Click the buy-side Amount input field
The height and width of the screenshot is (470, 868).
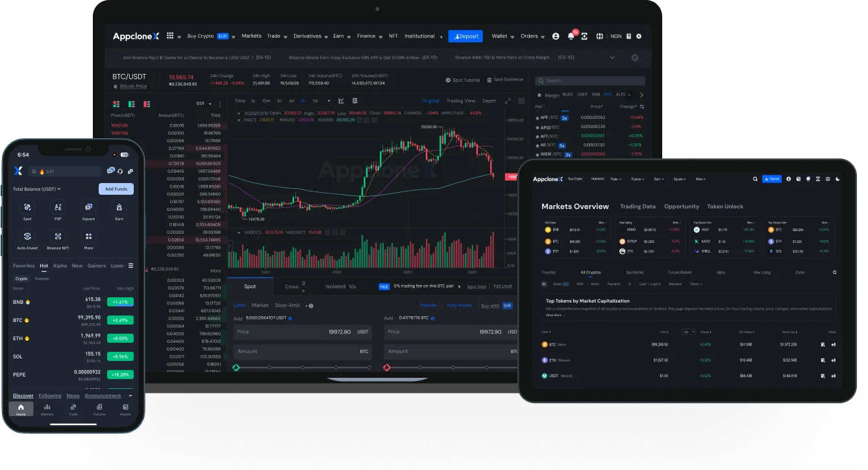click(303, 351)
